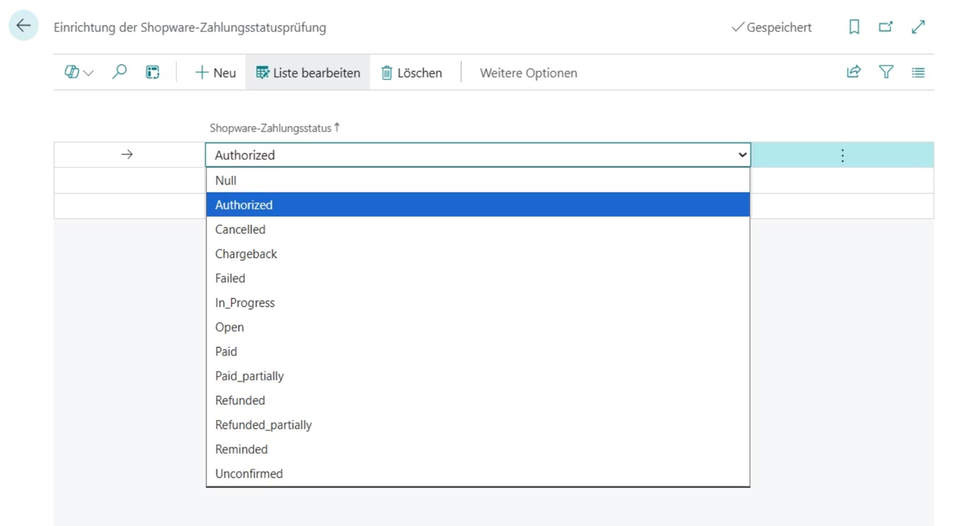Select Failed payment status
Screen dimensions: 980x526
click(x=478, y=278)
